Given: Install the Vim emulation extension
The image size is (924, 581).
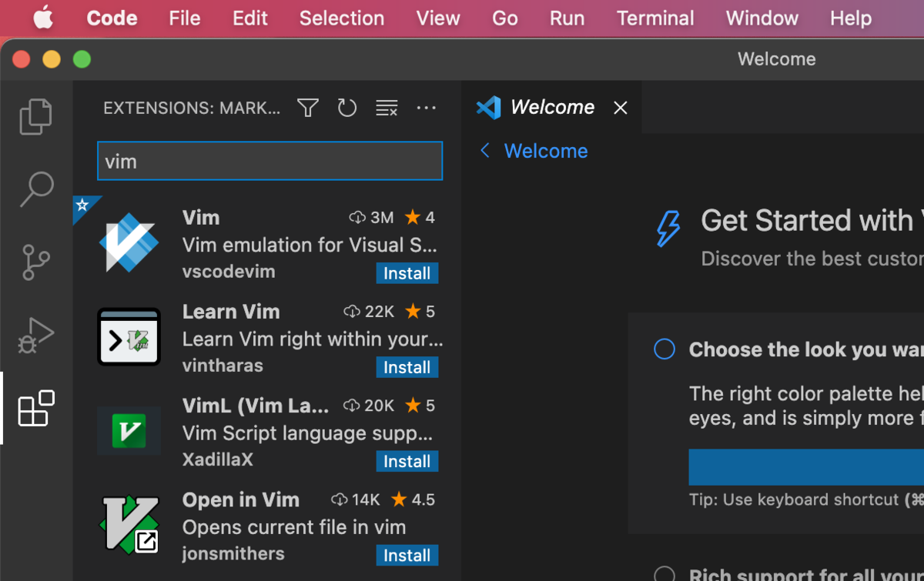Looking at the screenshot, I should (407, 273).
